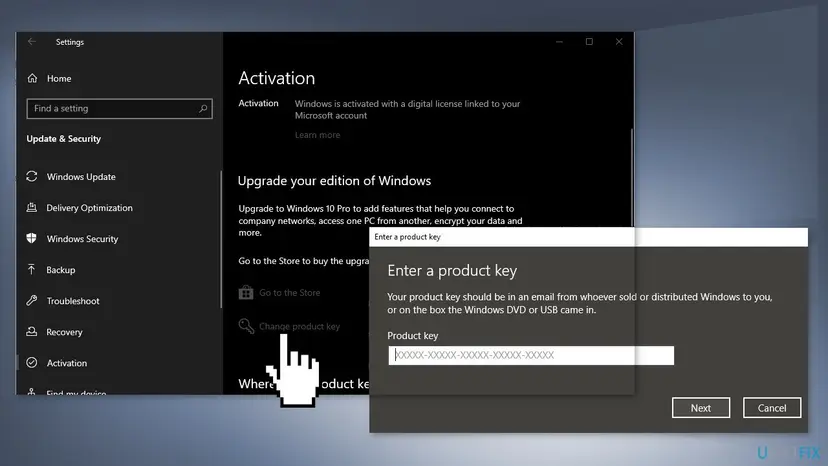Click the search magnifier icon
This screenshot has width=828, height=466.
click(203, 108)
